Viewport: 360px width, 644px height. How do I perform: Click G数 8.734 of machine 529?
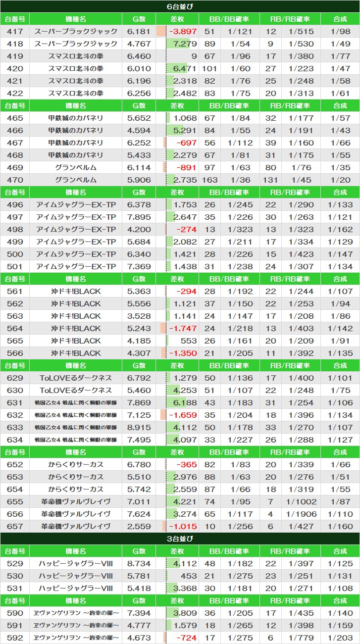click(x=139, y=563)
